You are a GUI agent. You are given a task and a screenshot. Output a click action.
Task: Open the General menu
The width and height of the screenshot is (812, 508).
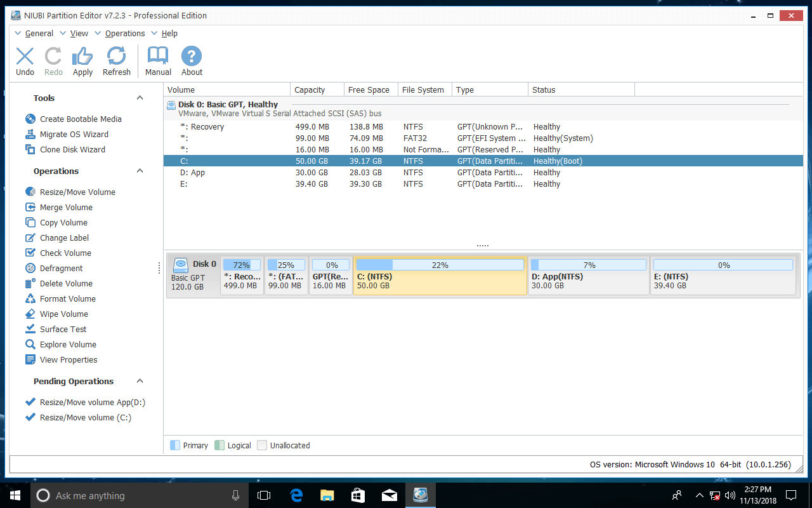pos(39,33)
